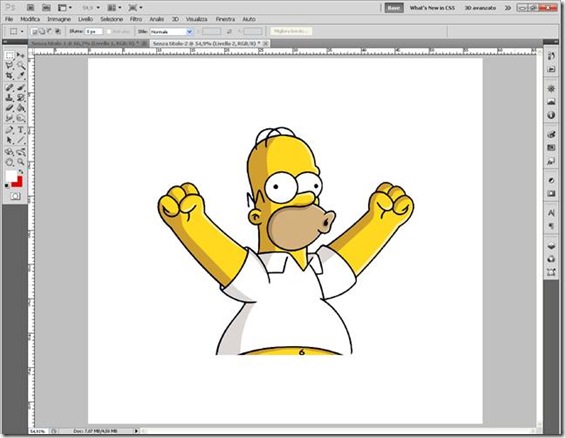Choose the 3D avanzato workspace
The height and width of the screenshot is (438, 565).
(480, 8)
